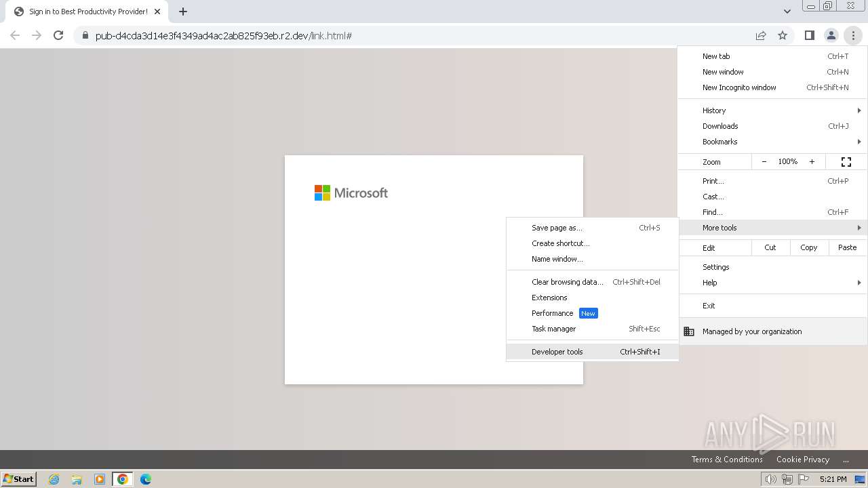Click the browser back arrow
868x488 pixels.
(x=15, y=35)
